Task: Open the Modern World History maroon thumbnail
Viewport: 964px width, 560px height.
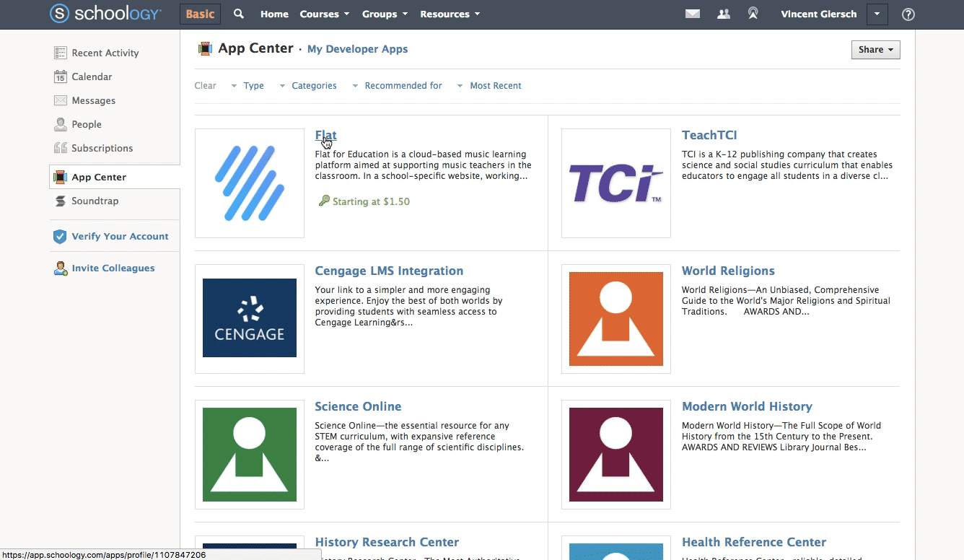Action: point(616,454)
